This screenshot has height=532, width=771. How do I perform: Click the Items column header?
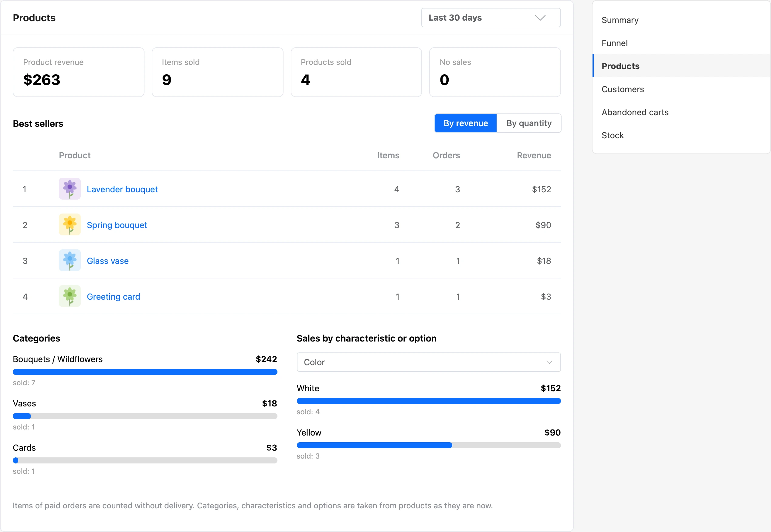(x=388, y=155)
